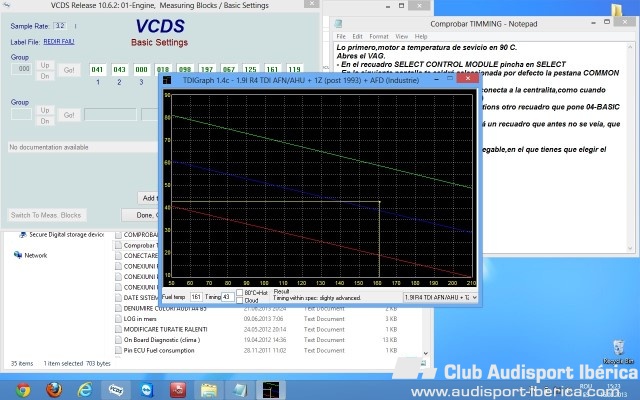The height and width of the screenshot is (400, 640).
Task: Click the Timing field showing 43
Action: [227, 297]
